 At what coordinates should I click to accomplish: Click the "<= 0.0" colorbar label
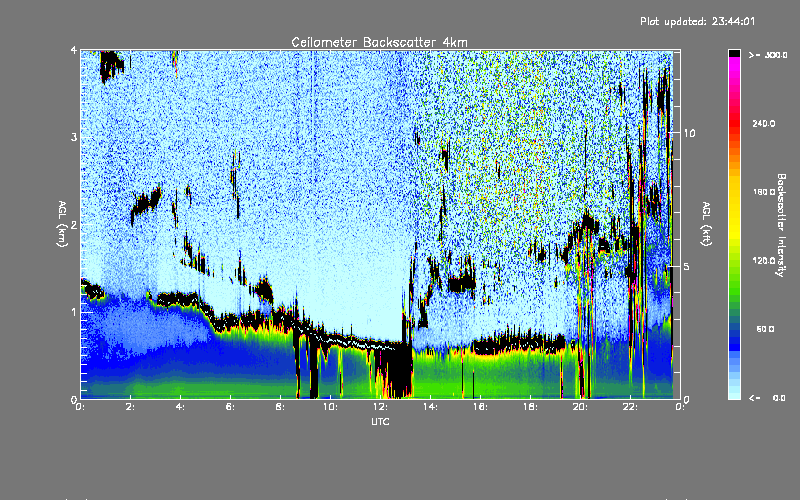point(768,398)
